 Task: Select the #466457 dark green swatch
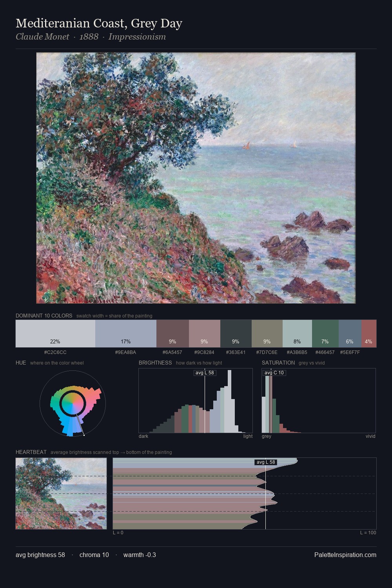click(325, 334)
